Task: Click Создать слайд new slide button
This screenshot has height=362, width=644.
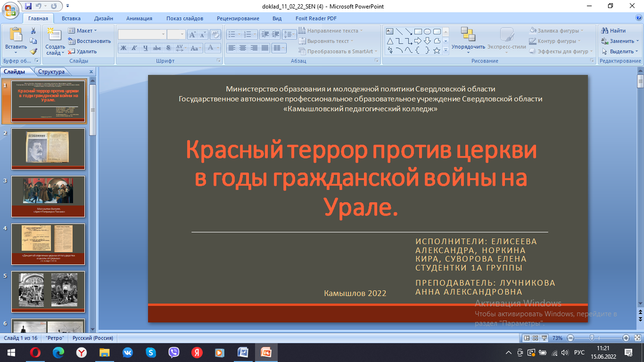Action: 55,40
